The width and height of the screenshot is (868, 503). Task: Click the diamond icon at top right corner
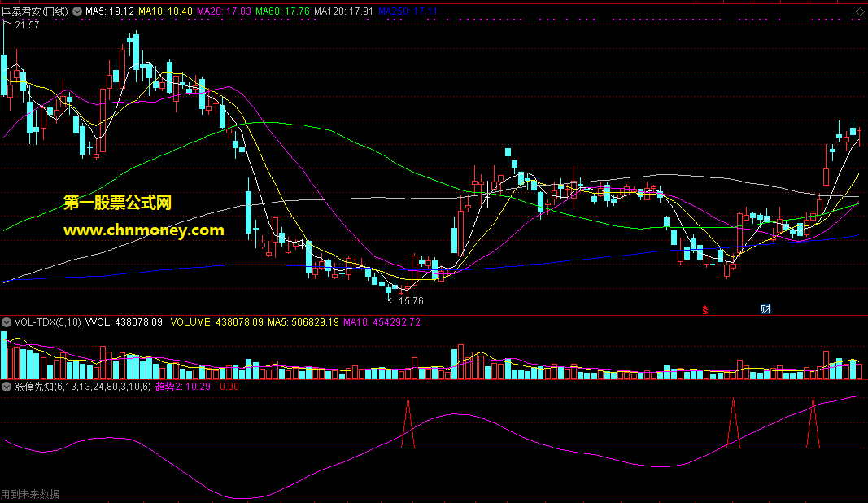[x=860, y=11]
